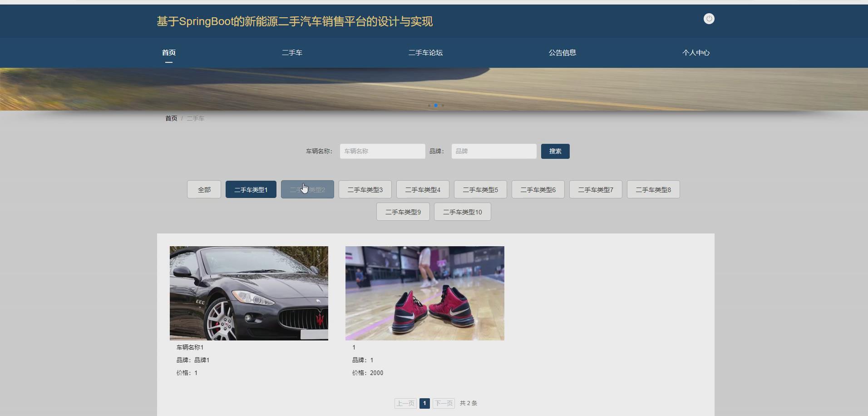Open the red sneakers thumbnail
This screenshot has height=416, width=868.
pos(424,293)
